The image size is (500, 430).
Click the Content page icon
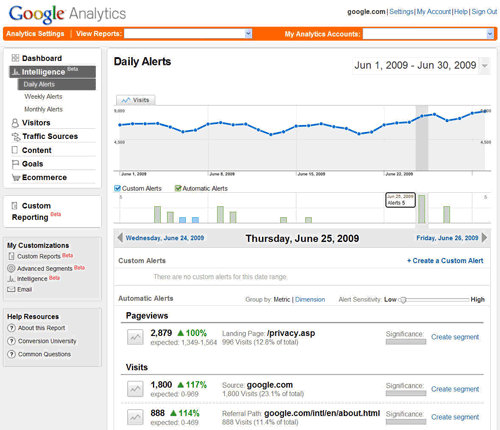(15, 150)
